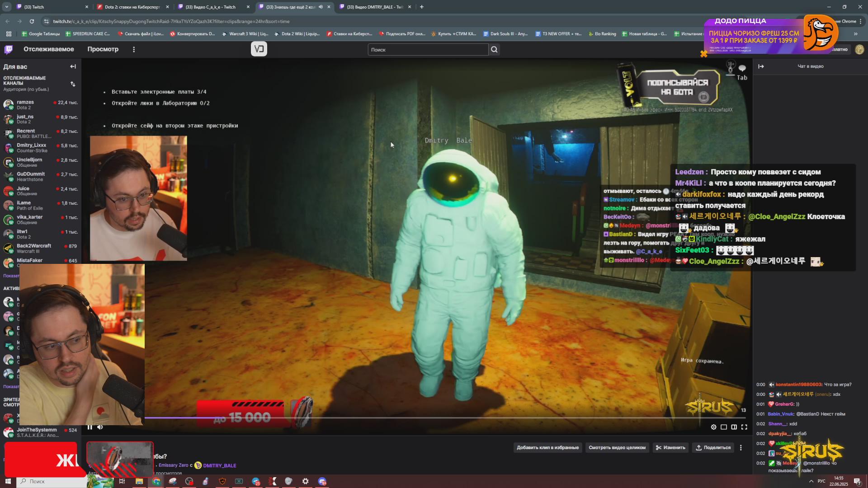Reload the current page
Screen dimensions: 868x488
click(32, 21)
